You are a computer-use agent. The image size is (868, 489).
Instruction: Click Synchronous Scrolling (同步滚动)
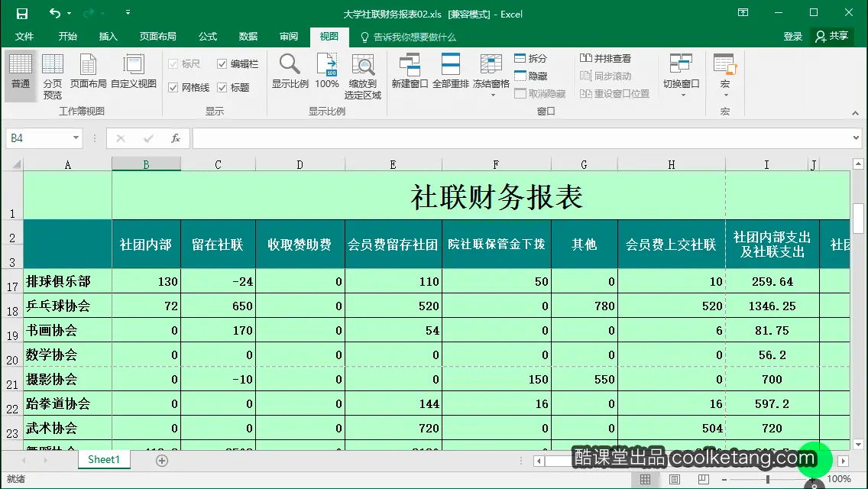click(x=606, y=76)
